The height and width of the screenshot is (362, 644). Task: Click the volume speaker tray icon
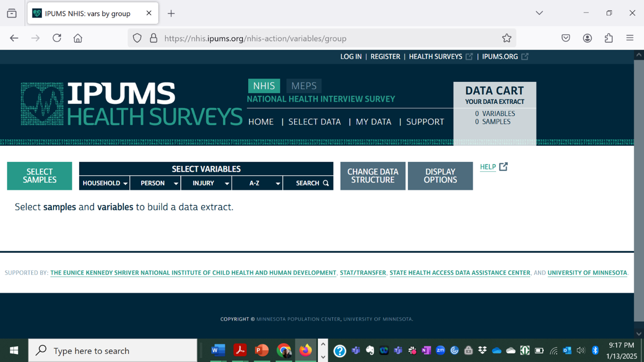[581, 350]
